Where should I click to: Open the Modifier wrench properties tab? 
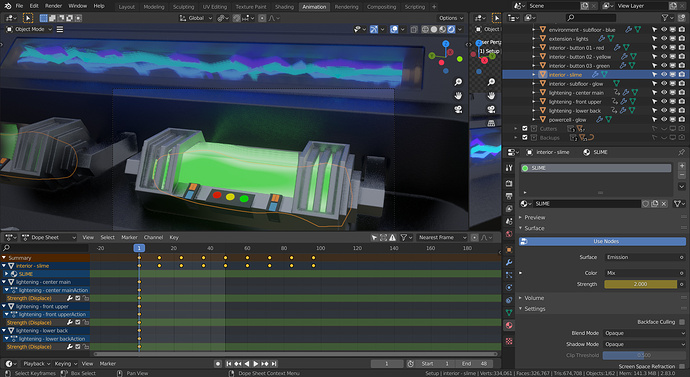tap(509, 263)
